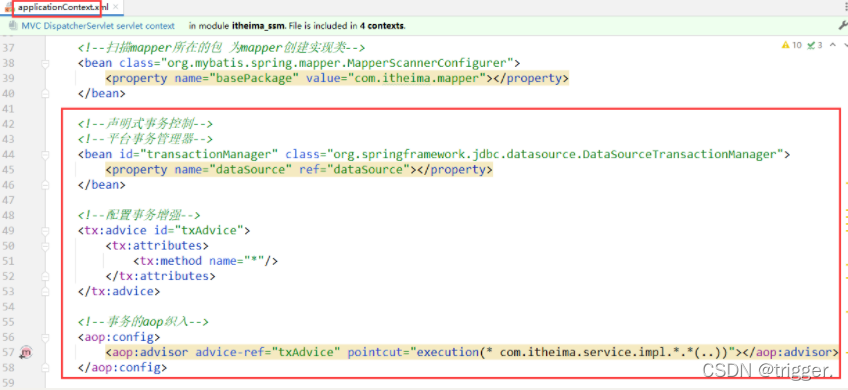Click the closing </bean> tag on line 40
The height and width of the screenshot is (390, 848).
pos(102,94)
